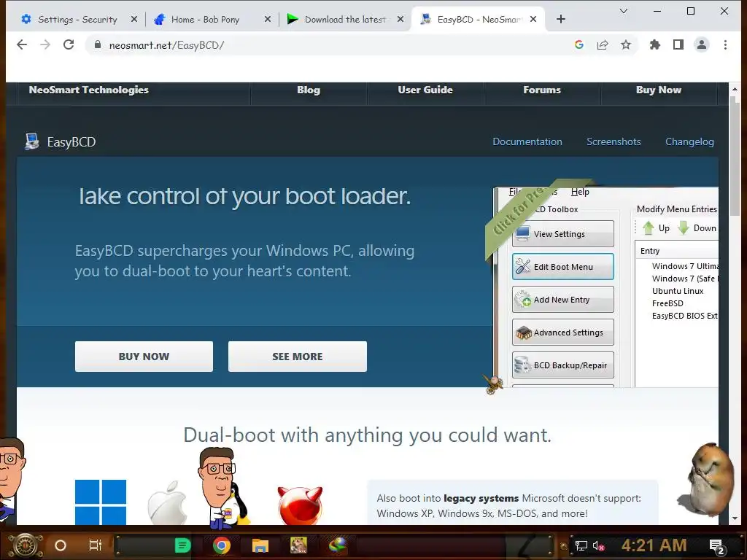This screenshot has width=747, height=560.
Task: Click the Google icon in address bar
Action: [578, 44]
